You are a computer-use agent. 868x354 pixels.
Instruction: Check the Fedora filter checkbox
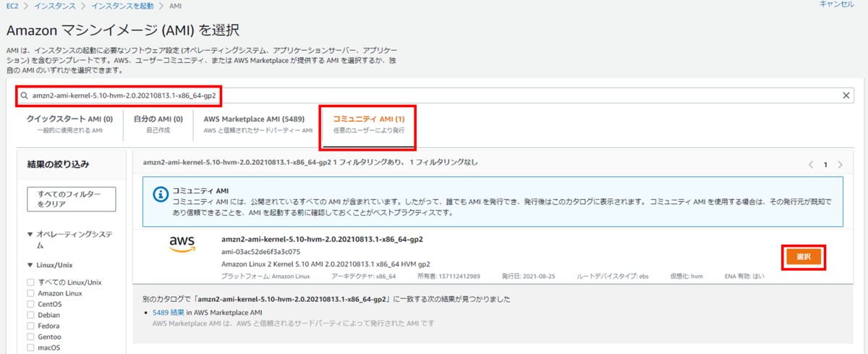pyautogui.click(x=30, y=326)
